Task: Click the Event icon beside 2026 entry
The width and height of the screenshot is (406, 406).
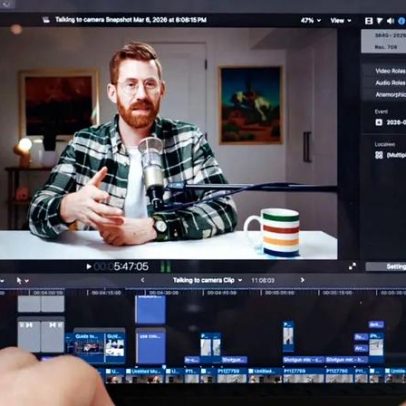Action: point(379,122)
